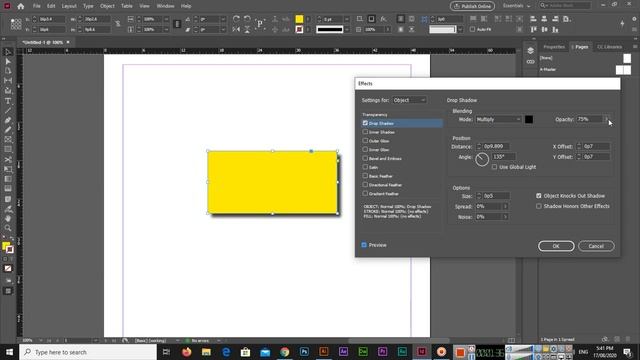Click the reference point locator grid
The width and height of the screenshot is (640, 360).
coord(16,24)
